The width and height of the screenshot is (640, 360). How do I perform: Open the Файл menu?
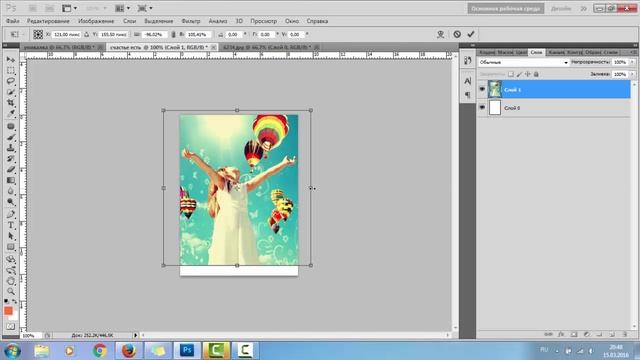12,21
